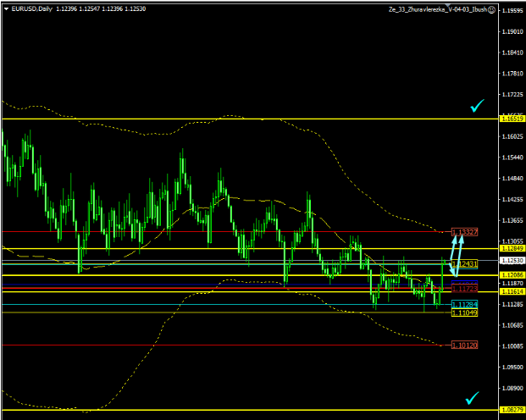Select the cyan 1.11284 price label
This screenshot has height=420, width=526.
click(x=465, y=304)
